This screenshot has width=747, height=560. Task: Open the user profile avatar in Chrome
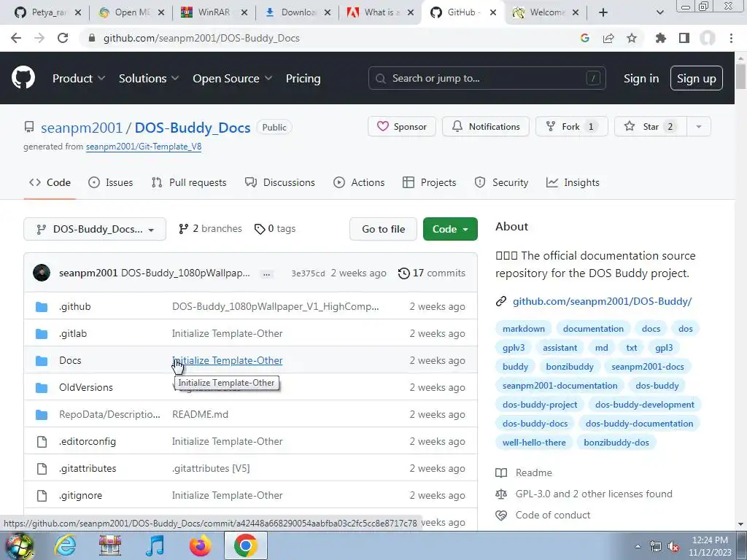point(708,38)
